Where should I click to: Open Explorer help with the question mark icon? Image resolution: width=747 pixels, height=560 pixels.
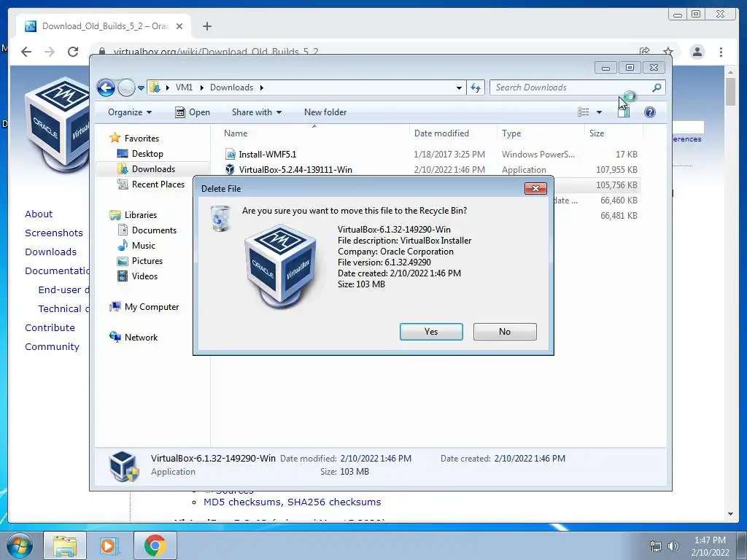tap(650, 112)
